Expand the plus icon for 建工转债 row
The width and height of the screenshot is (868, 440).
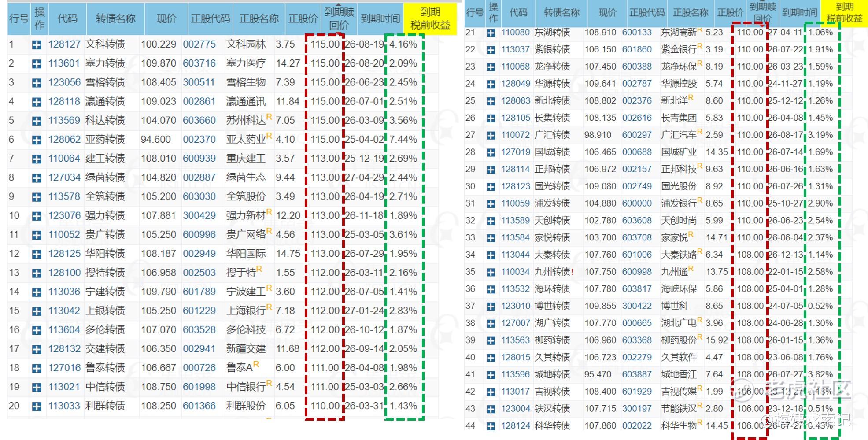tap(37, 159)
